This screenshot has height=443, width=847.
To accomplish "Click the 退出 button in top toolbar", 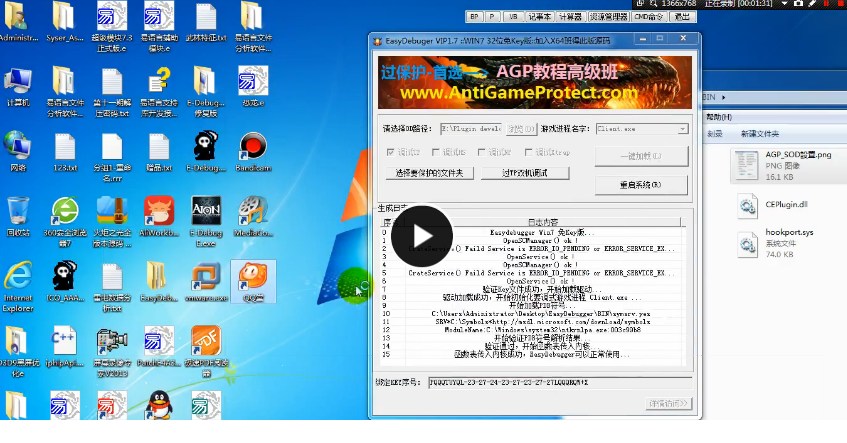I will pos(682,17).
